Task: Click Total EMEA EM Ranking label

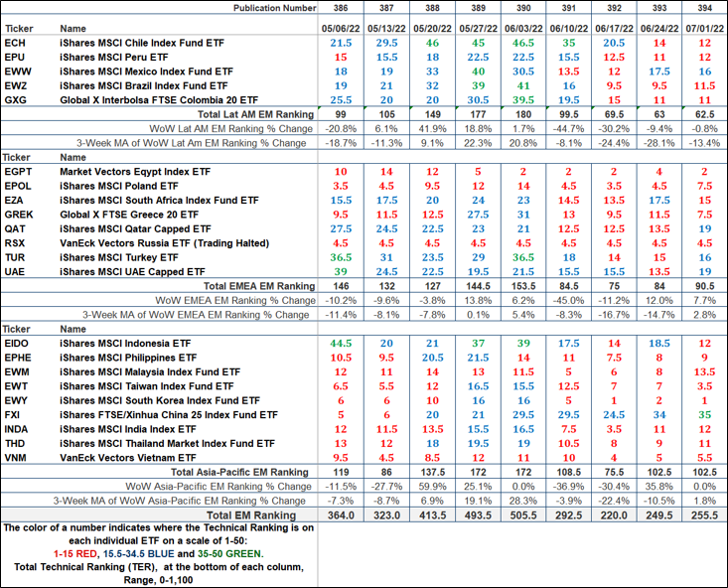Action: point(259,287)
